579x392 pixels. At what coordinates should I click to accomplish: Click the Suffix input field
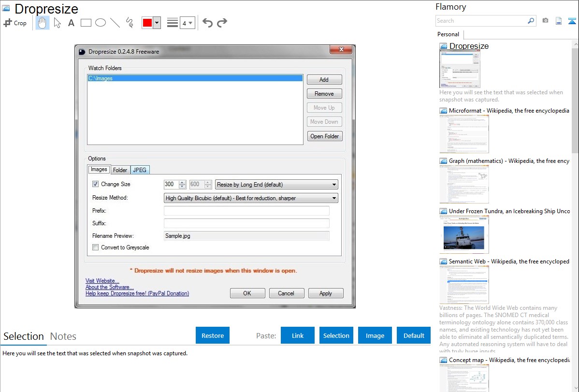click(x=246, y=223)
